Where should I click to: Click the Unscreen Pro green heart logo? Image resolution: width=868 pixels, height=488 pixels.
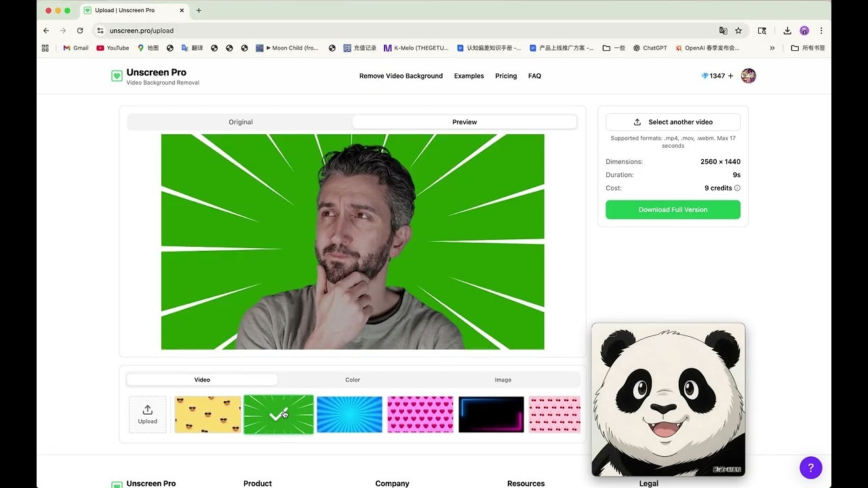pyautogui.click(x=117, y=76)
